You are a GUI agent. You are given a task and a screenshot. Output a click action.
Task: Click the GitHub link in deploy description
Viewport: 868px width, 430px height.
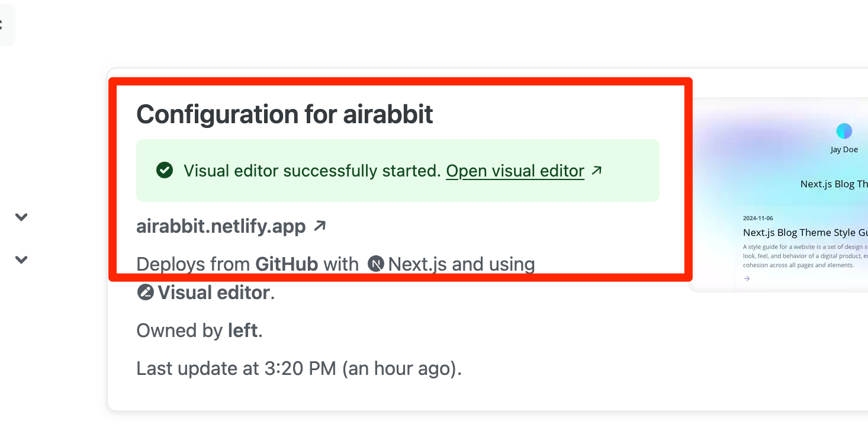287,264
